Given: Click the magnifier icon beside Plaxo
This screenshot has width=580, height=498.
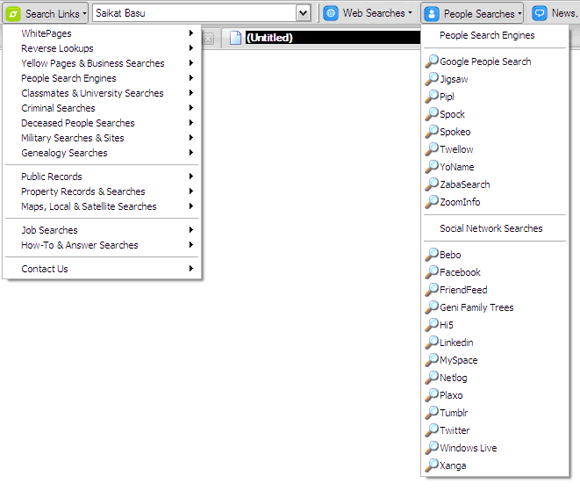Looking at the screenshot, I should click(431, 395).
